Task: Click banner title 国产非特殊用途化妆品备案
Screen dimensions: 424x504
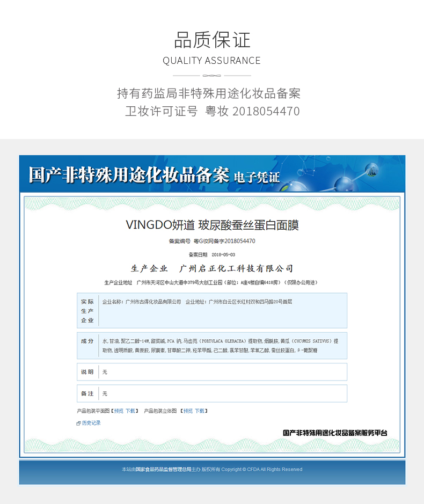Action: [129, 175]
